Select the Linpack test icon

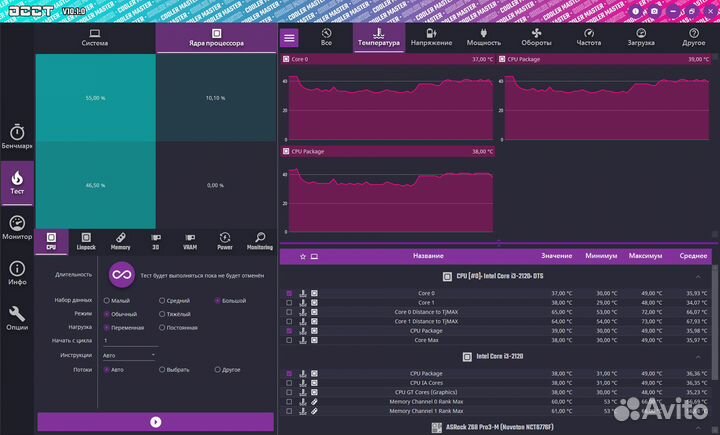(x=86, y=240)
